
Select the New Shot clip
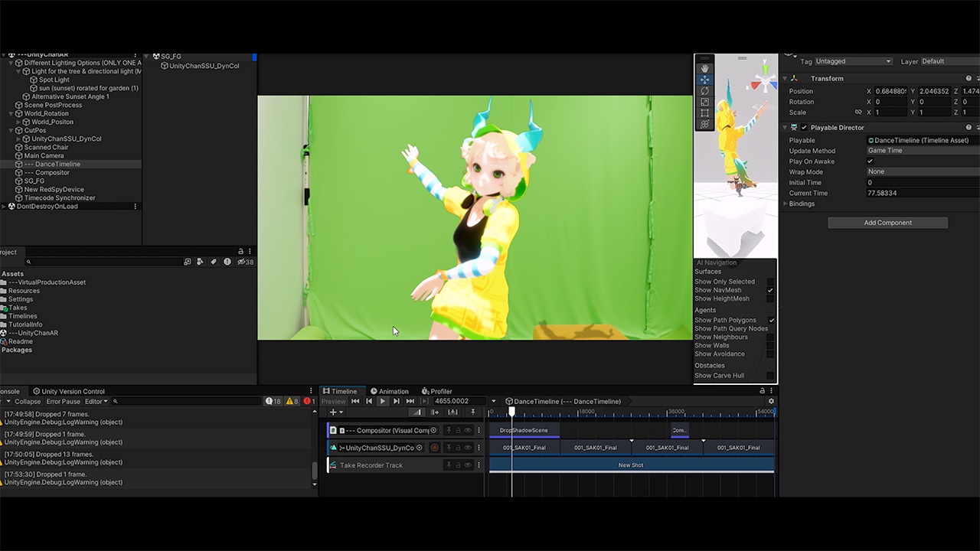point(631,465)
